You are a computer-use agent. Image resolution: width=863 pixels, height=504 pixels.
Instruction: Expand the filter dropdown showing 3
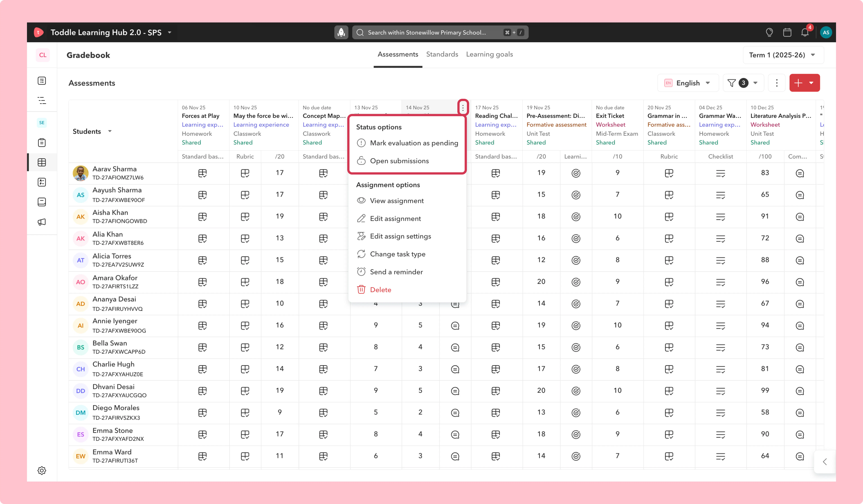(743, 83)
